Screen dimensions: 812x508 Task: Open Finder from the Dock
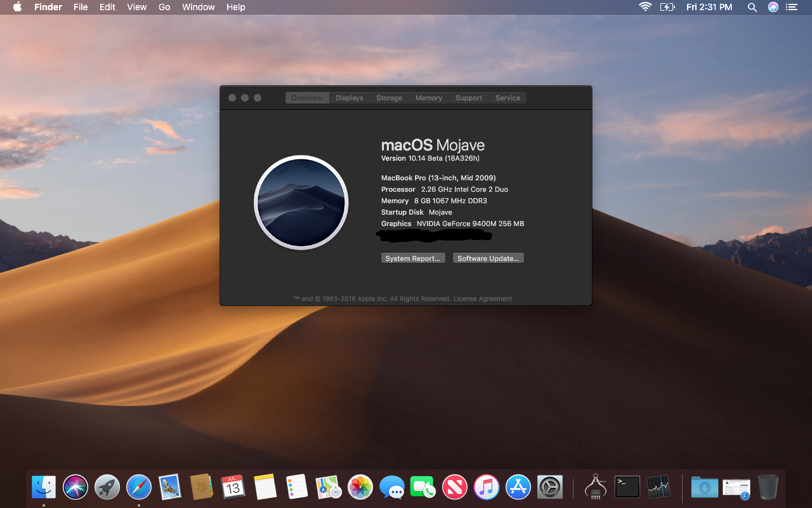pos(44,487)
